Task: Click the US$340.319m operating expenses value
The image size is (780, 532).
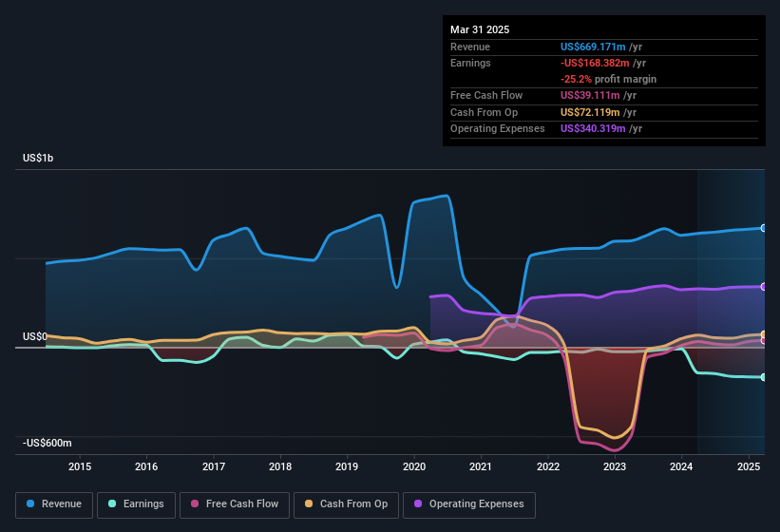Action: 593,129
